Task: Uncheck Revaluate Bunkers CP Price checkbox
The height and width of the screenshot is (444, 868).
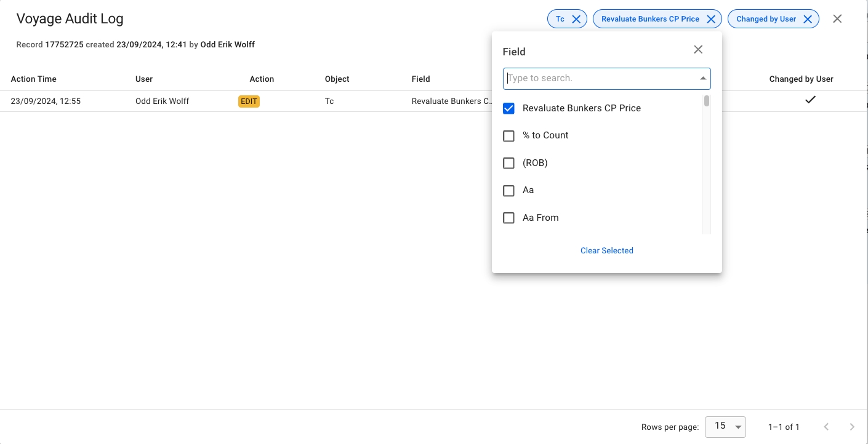Action: (508, 108)
